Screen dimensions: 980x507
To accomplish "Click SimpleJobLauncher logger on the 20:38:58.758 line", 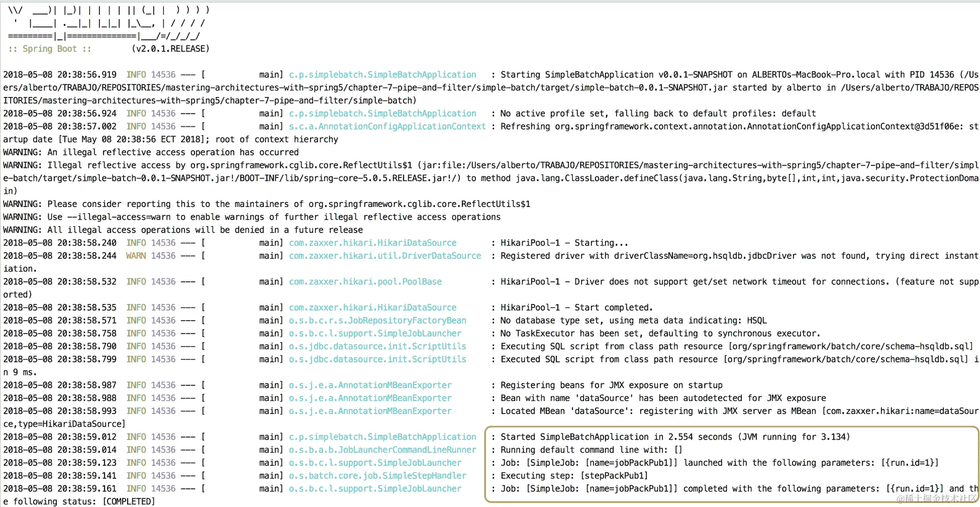I will 375,334.
